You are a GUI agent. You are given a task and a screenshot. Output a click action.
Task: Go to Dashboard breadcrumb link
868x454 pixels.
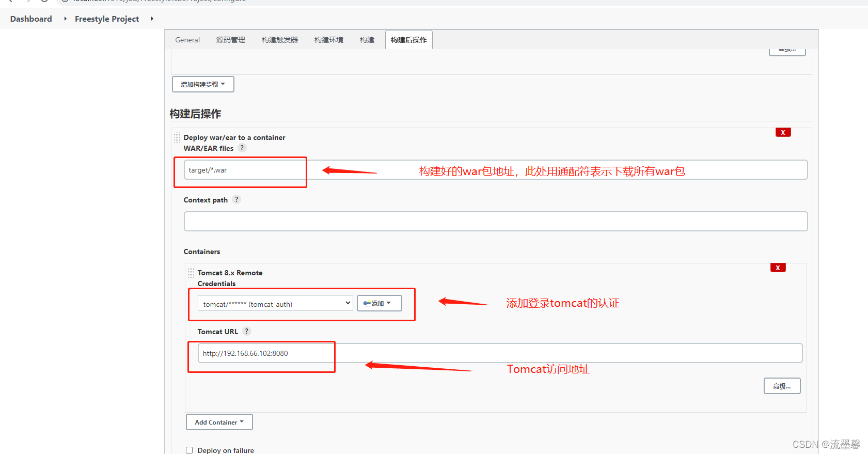click(31, 19)
